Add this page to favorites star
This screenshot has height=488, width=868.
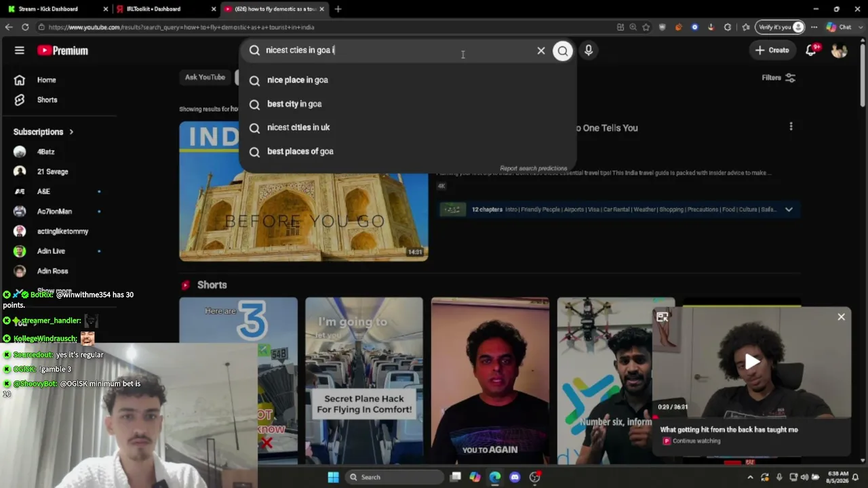(646, 27)
